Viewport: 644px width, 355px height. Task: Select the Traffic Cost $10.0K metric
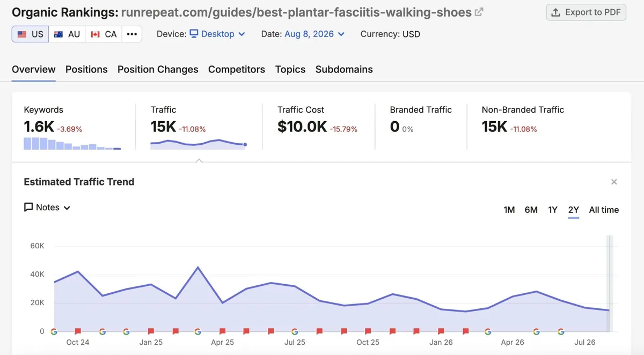[x=302, y=127]
